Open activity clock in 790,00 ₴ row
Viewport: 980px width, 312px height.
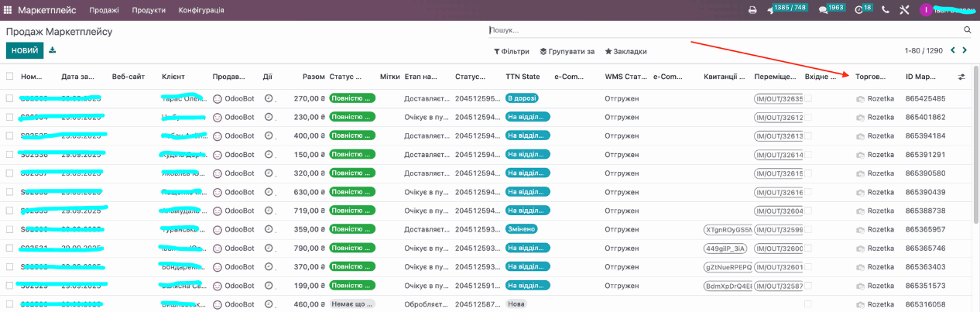click(x=269, y=248)
